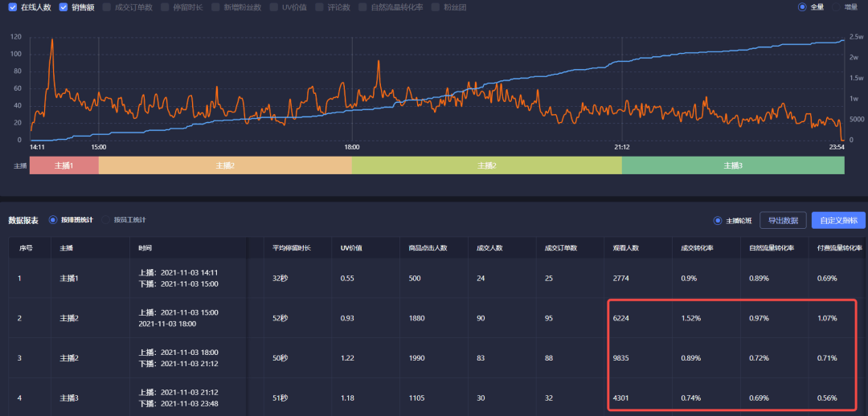Viewport: 868px width, 416px height.
Task: Select the green 主播3 timeline segment
Action: click(x=733, y=165)
